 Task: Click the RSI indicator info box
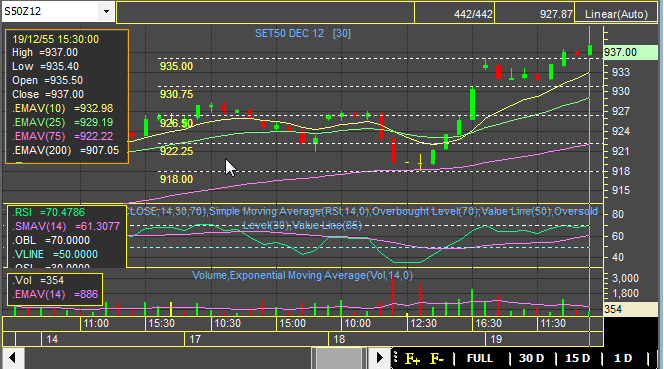[66, 237]
